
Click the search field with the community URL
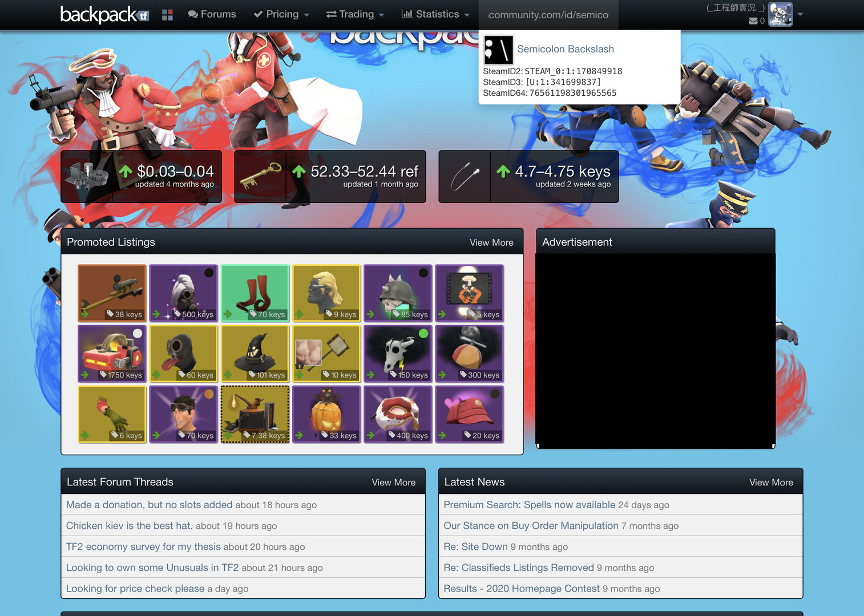[548, 15]
